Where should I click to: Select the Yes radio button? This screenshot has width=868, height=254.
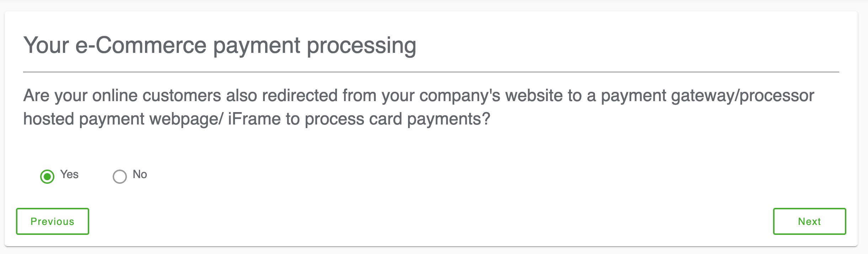[x=47, y=176]
